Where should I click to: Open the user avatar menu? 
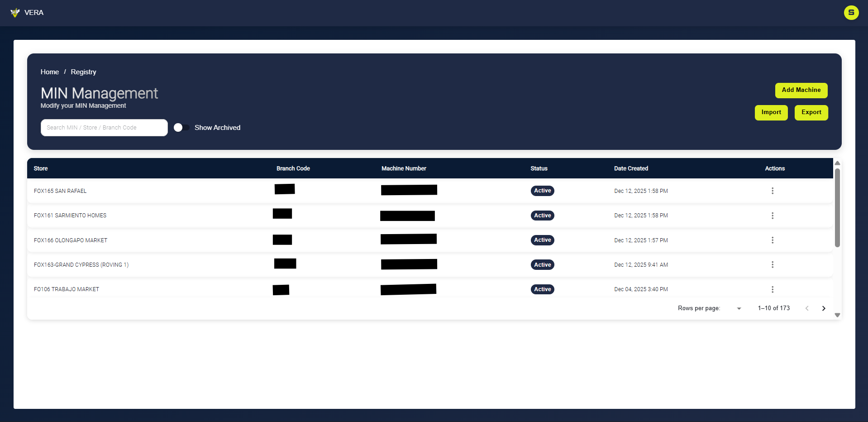click(851, 13)
